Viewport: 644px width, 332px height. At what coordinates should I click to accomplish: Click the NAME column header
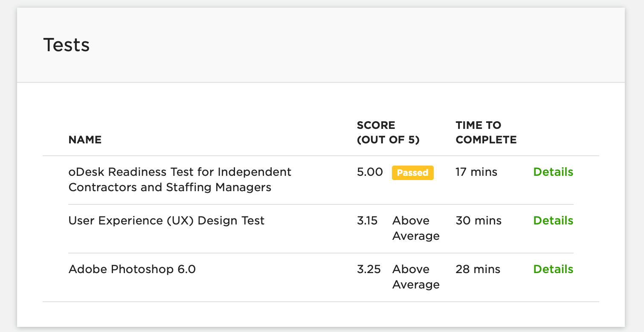coord(85,140)
